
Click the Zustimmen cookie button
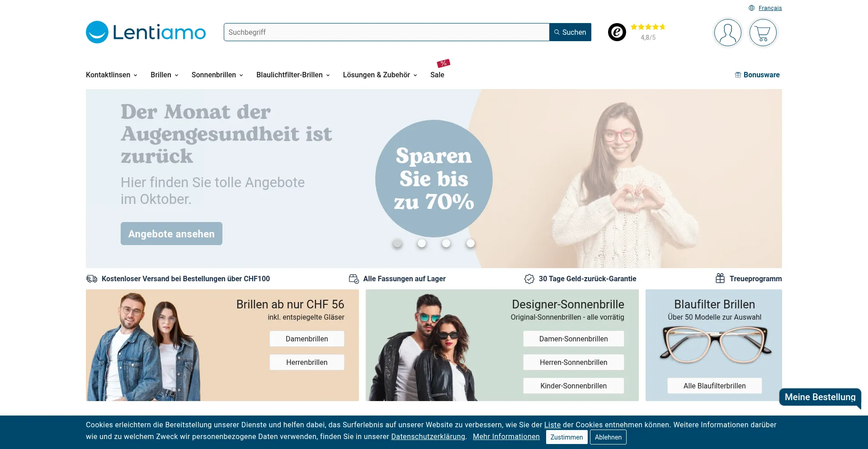566,437
